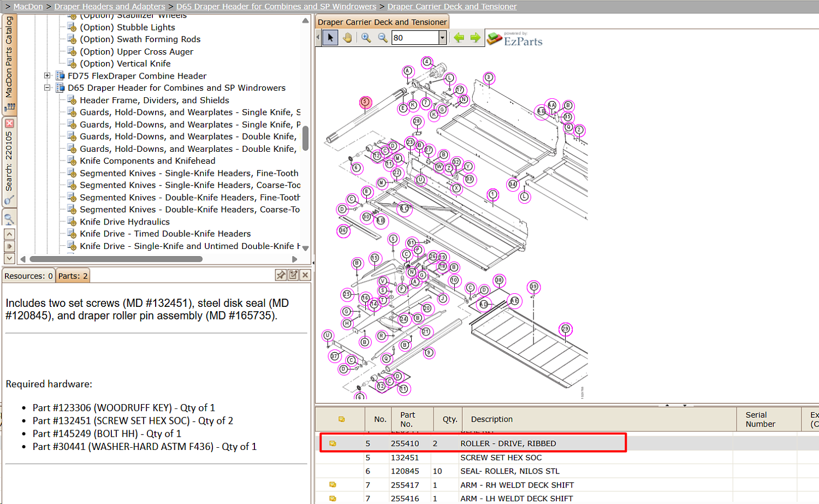
Task: Follow the Draper Headers and Adapters breadcrumb
Action: coord(110,7)
